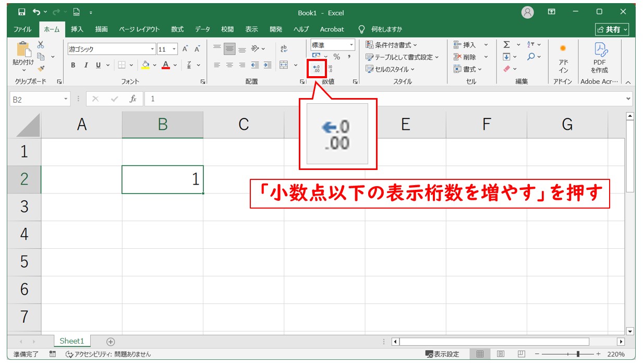Screen dimensions: 643x364
Task: Toggle center horizontal alignment
Action: (x=229, y=65)
